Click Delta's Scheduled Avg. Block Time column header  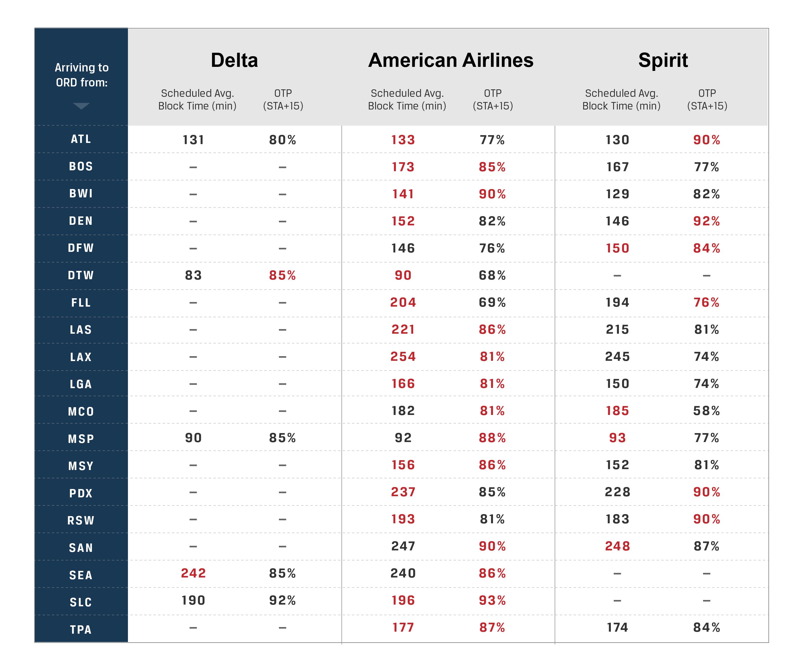coord(197,99)
